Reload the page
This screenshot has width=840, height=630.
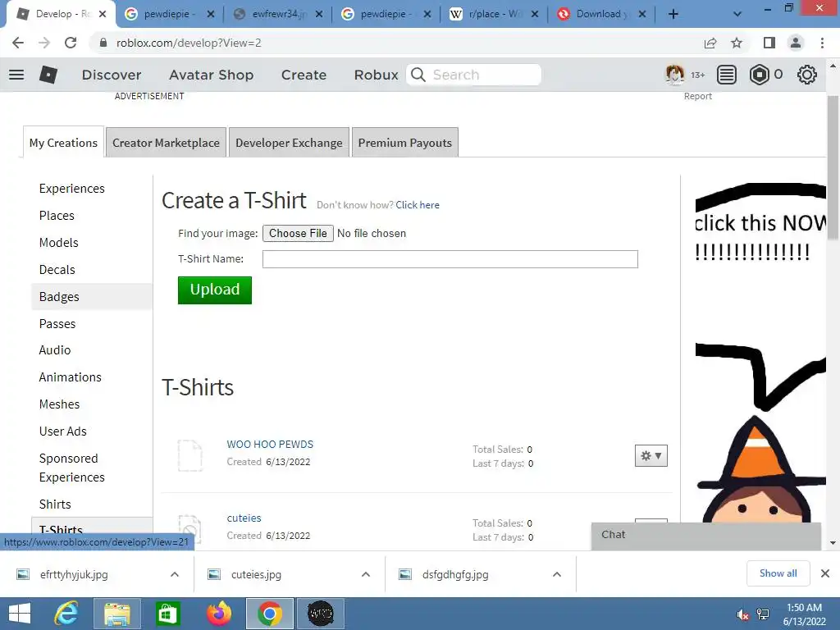click(x=71, y=43)
